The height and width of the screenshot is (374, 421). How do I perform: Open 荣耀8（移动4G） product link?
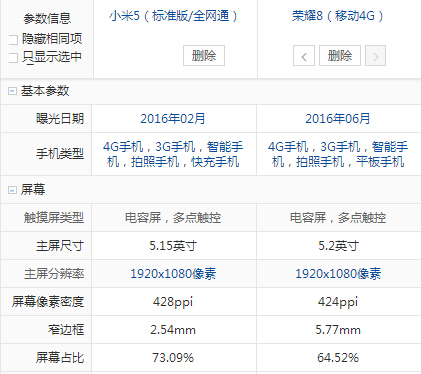pos(338,16)
